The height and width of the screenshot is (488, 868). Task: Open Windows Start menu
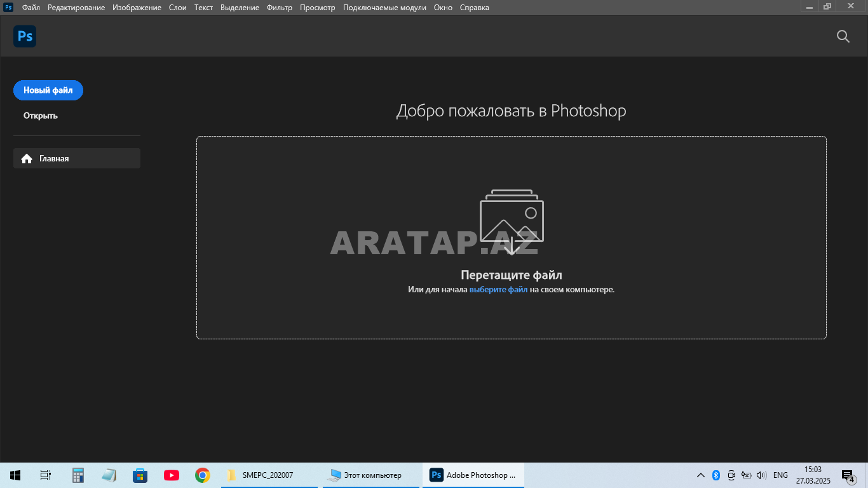[15, 475]
